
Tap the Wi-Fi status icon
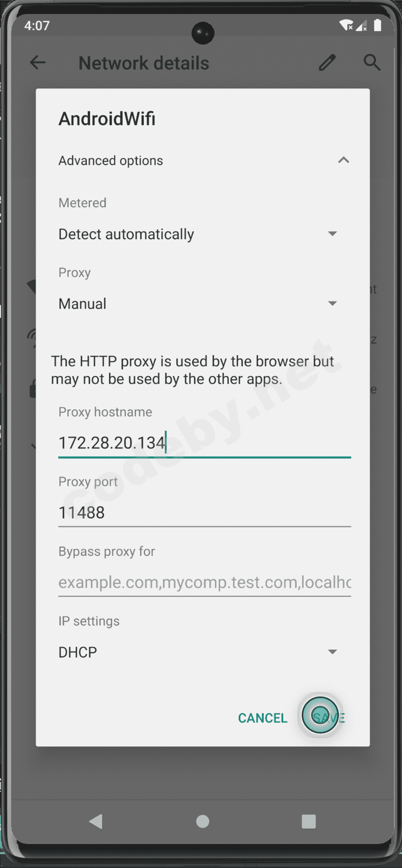tap(346, 25)
